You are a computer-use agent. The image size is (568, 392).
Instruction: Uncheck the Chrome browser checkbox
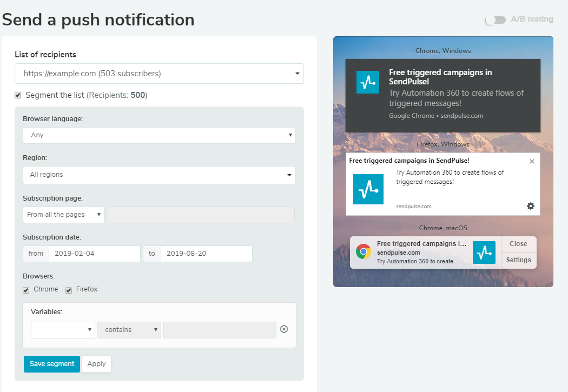pyautogui.click(x=26, y=290)
